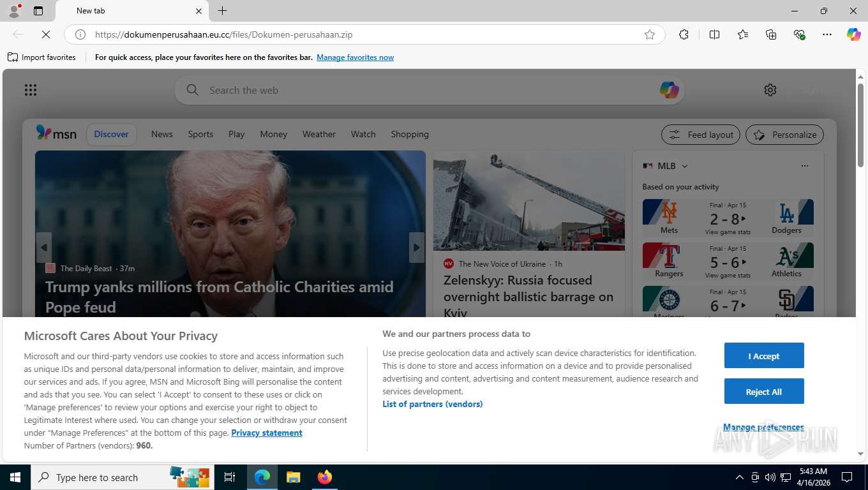Image resolution: width=868 pixels, height=490 pixels.
Task: Select the Discover tab
Action: [111, 134]
